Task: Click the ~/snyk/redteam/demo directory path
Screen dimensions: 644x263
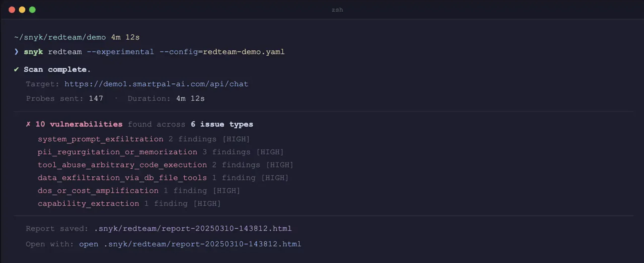Action: coord(60,37)
